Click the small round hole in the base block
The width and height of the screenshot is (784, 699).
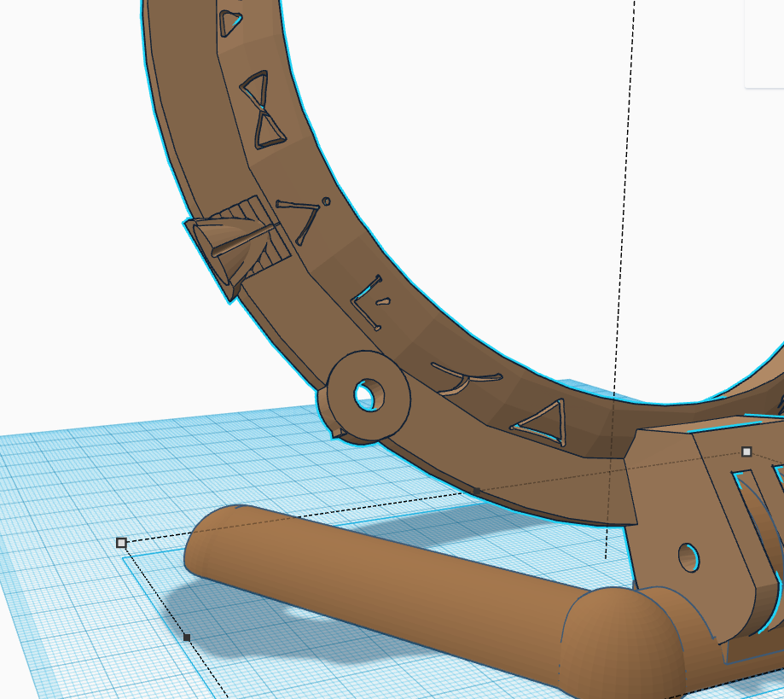click(688, 557)
